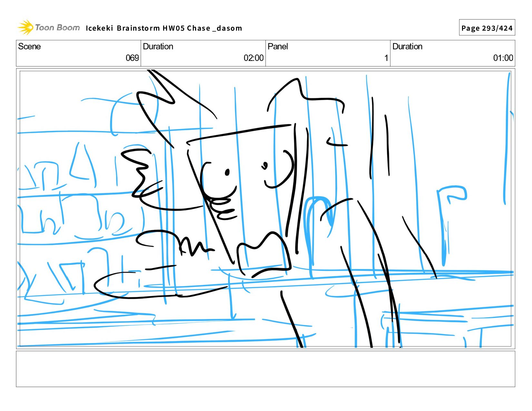The image size is (532, 411).
Task: Click the storyboard sketch panel
Action: [266, 209]
